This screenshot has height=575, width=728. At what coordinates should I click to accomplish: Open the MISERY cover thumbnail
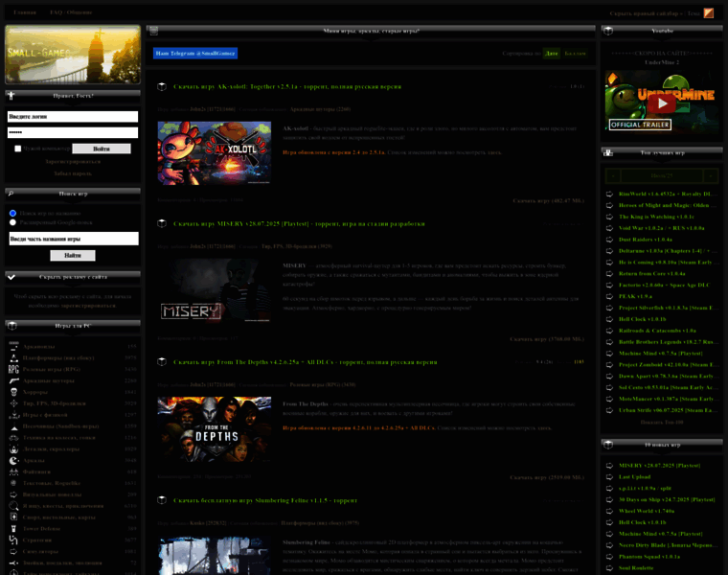(x=214, y=290)
